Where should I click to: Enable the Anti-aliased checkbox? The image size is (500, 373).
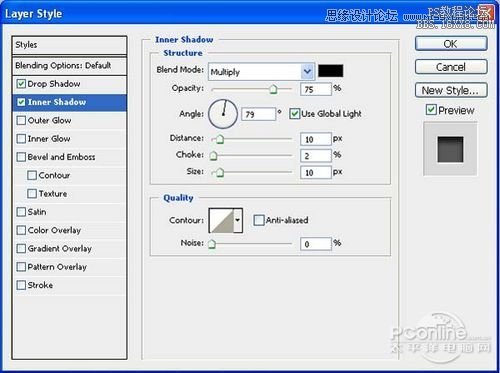(258, 220)
